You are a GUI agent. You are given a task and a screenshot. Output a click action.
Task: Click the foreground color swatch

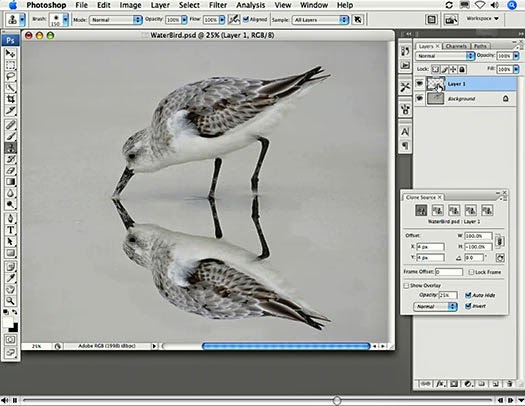8,322
